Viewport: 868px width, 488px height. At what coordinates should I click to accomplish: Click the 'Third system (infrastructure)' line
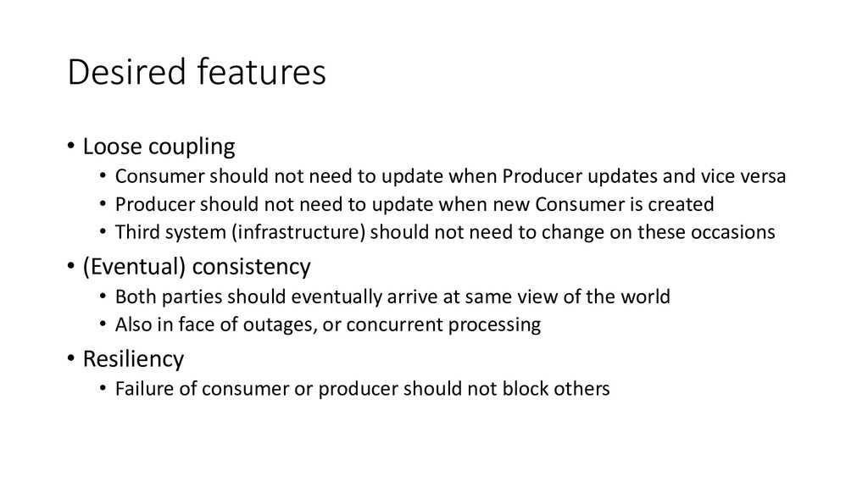tap(444, 232)
